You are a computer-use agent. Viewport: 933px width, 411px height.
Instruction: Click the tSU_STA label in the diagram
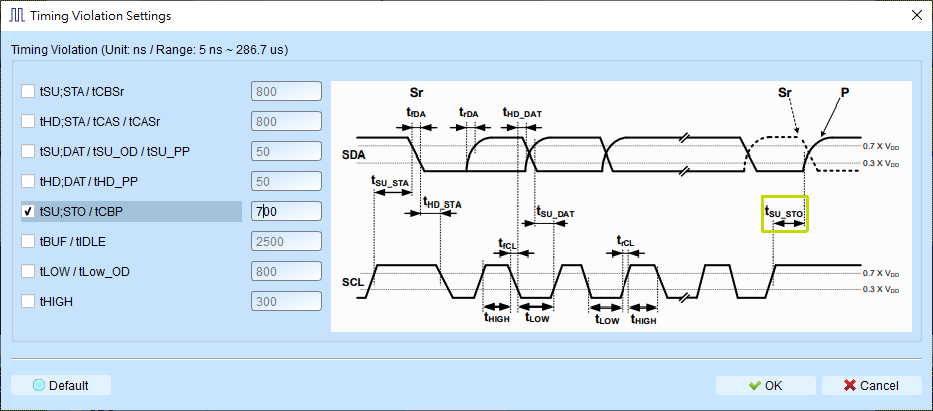pyautogui.click(x=390, y=181)
